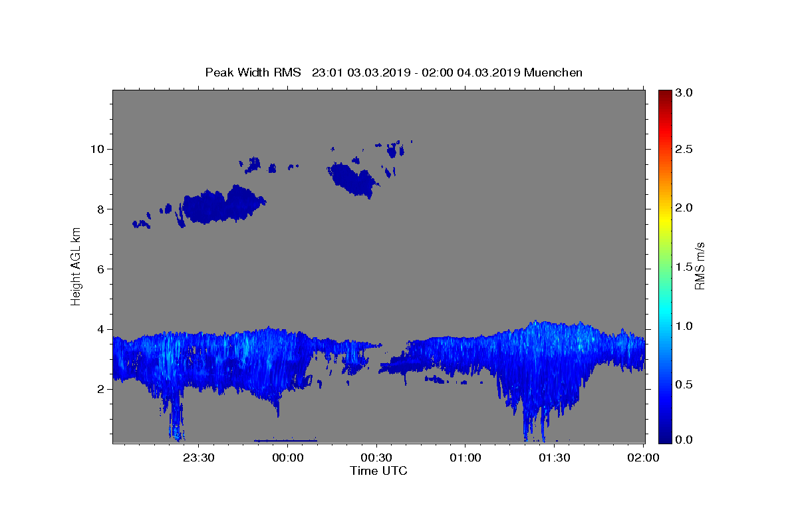Screen dimensions: 798x532
Task: Select the plot title starting with "Peak Width RMS"
Action: (394, 72)
